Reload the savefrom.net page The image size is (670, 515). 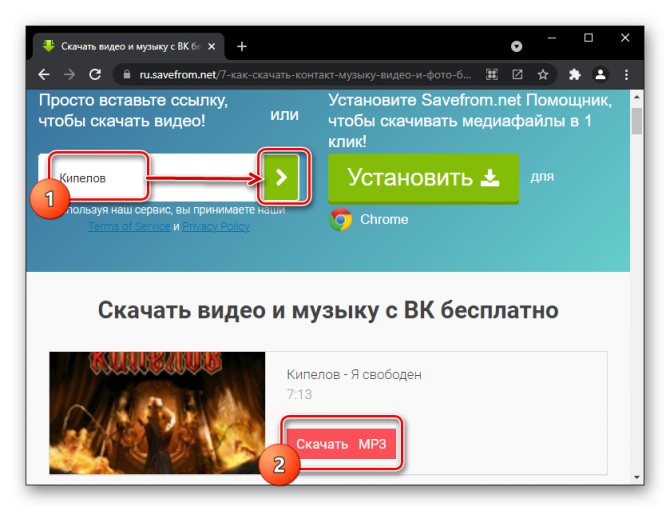point(95,75)
